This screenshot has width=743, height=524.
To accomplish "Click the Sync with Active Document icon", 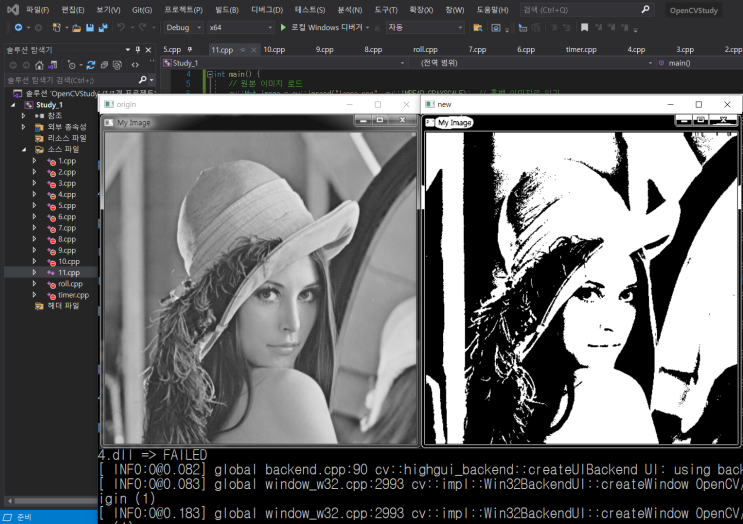I will point(91,65).
